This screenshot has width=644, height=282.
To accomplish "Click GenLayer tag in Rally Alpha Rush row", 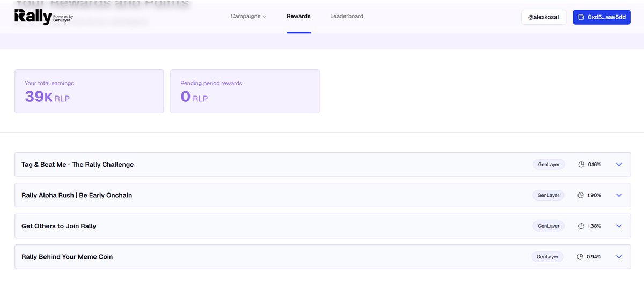I will pos(548,195).
